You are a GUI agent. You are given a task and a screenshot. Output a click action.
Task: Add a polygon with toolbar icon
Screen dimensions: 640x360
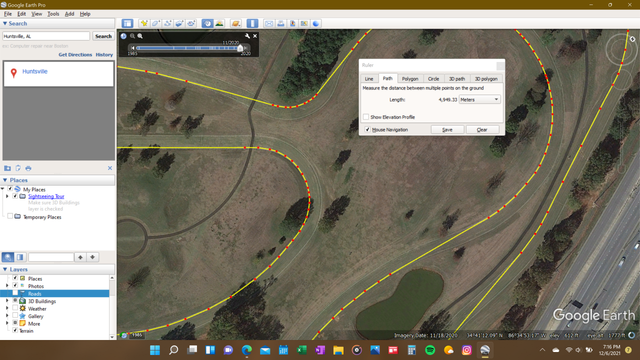(x=156, y=23)
